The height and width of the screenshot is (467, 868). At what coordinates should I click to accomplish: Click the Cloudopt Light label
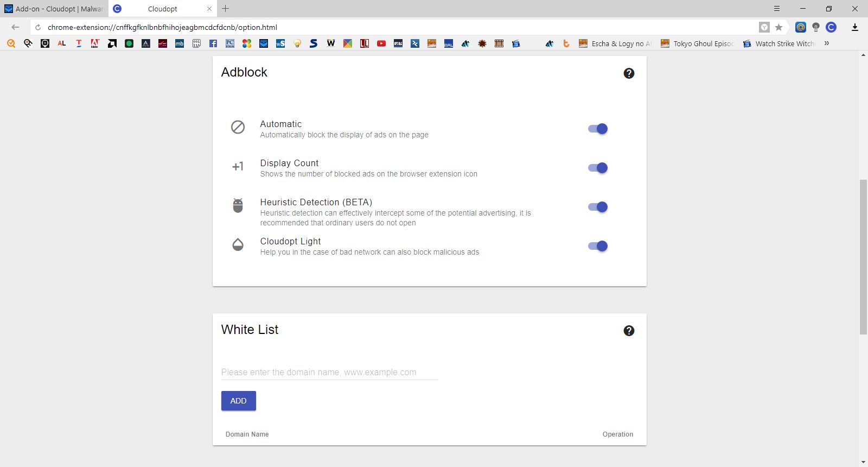[290, 241]
